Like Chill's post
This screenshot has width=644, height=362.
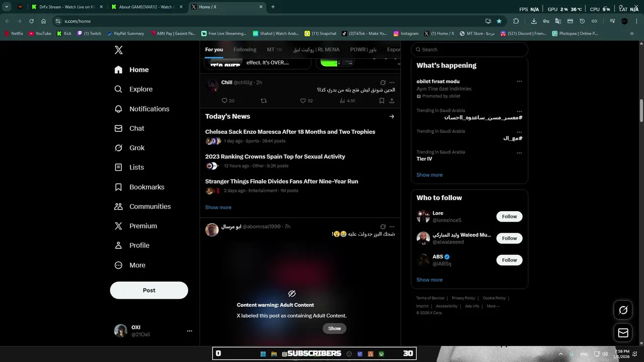pos(306,101)
